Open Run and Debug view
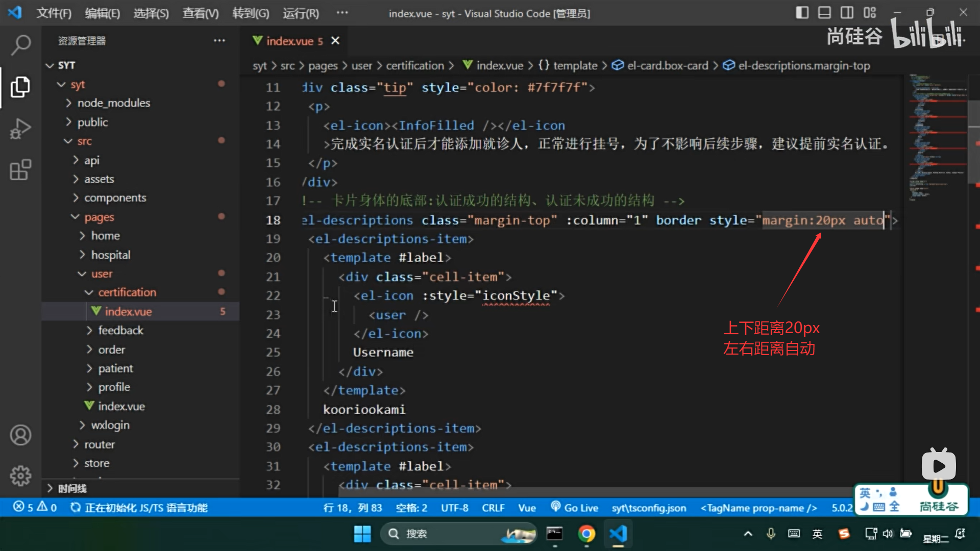The height and width of the screenshot is (551, 980). (x=20, y=128)
